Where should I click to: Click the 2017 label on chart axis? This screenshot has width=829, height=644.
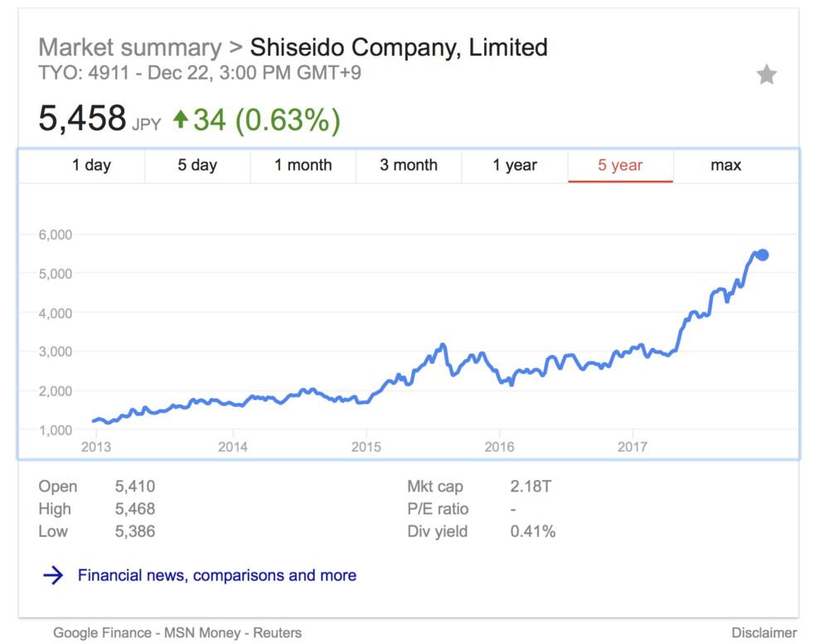pyautogui.click(x=633, y=448)
